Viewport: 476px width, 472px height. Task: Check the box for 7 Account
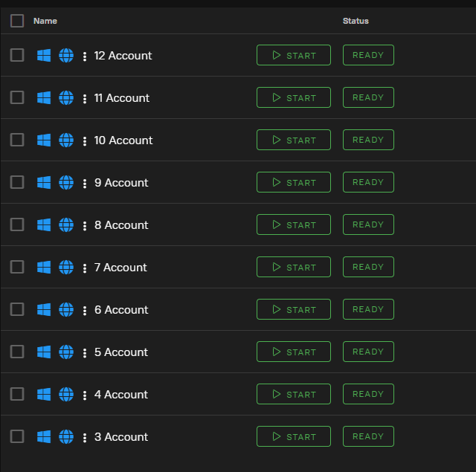tap(17, 268)
